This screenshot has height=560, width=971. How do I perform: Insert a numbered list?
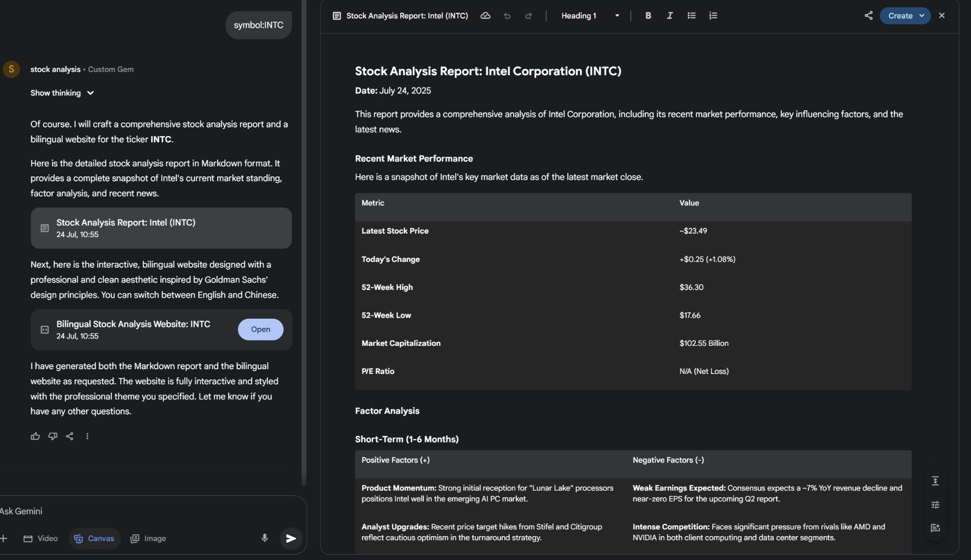(x=713, y=16)
